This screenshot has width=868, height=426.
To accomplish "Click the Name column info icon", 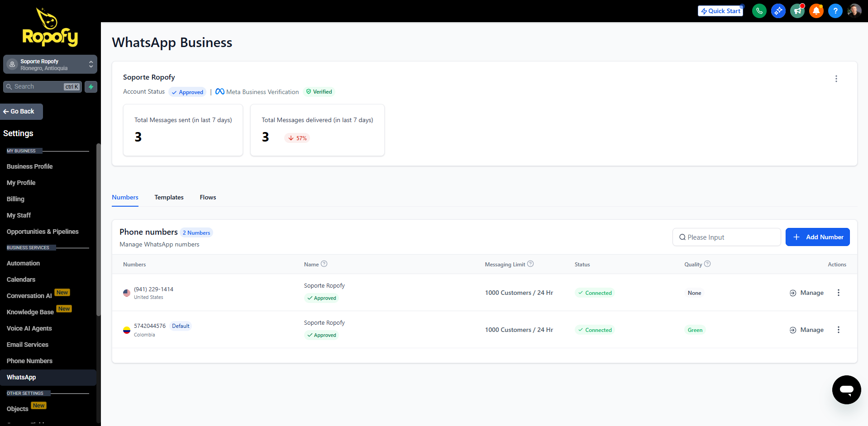I will 324,264.
